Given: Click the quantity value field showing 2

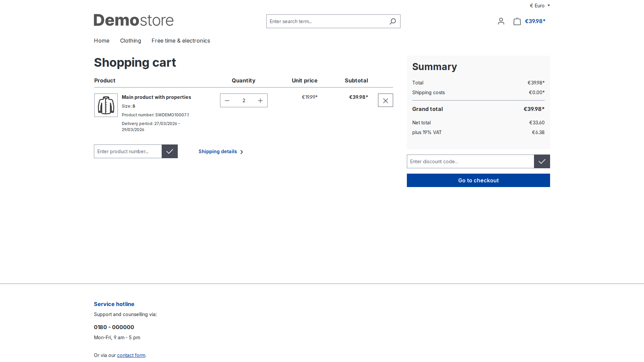Looking at the screenshot, I should coord(244,101).
